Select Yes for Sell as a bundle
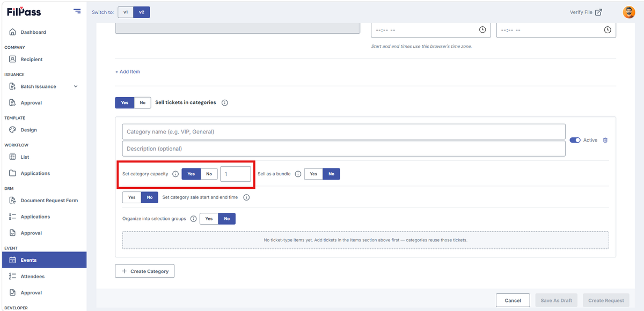 313,174
